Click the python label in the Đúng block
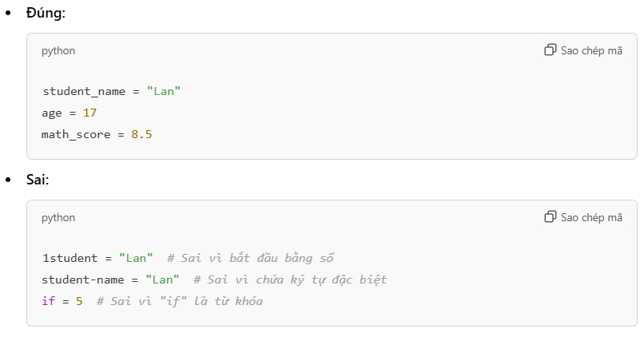Image resolution: width=644 pixels, height=337 pixels. (58, 51)
